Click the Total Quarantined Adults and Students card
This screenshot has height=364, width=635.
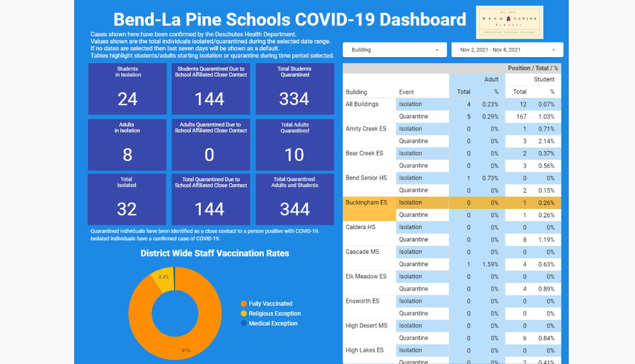295,199
